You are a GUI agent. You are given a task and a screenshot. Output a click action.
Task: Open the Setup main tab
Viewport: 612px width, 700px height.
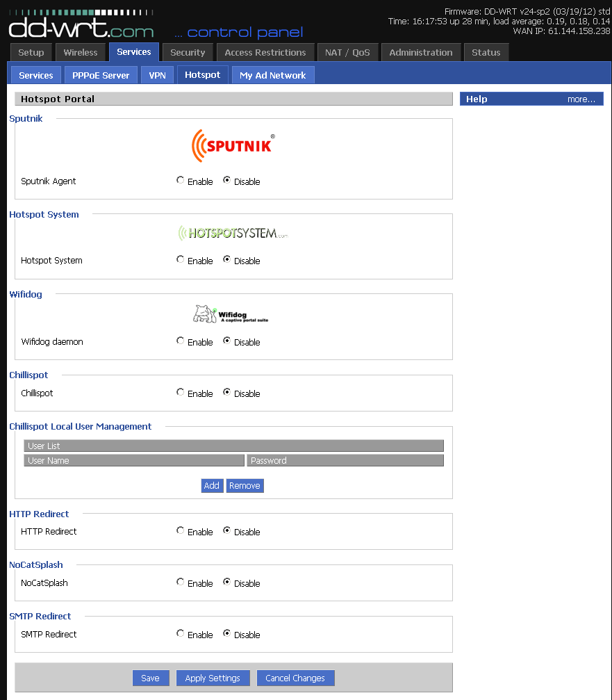(31, 53)
